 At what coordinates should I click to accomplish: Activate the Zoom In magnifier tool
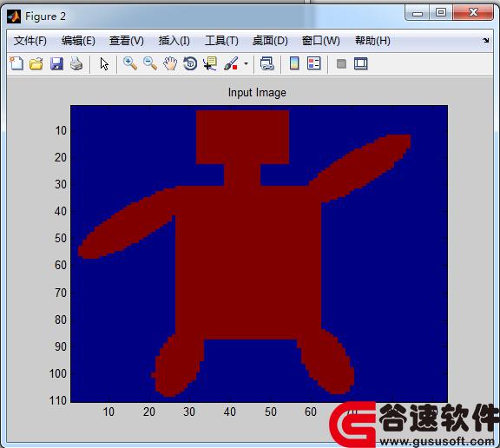tap(130, 63)
